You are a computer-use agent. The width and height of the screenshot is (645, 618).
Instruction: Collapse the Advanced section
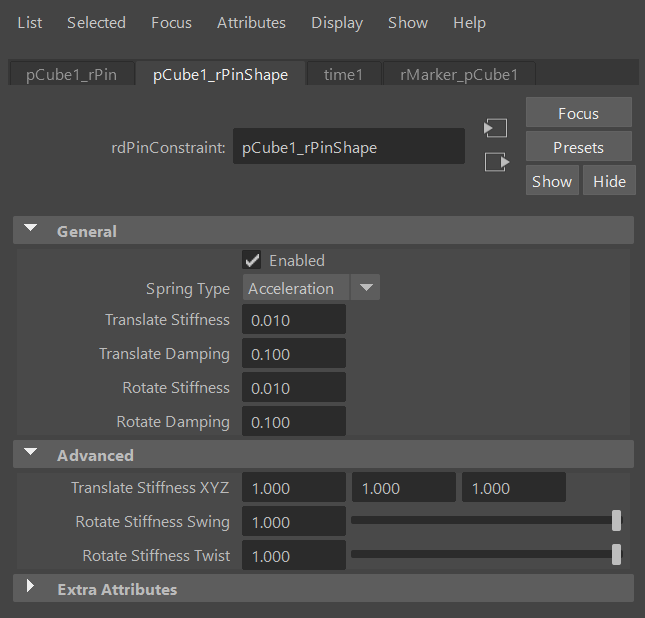pyautogui.click(x=31, y=455)
